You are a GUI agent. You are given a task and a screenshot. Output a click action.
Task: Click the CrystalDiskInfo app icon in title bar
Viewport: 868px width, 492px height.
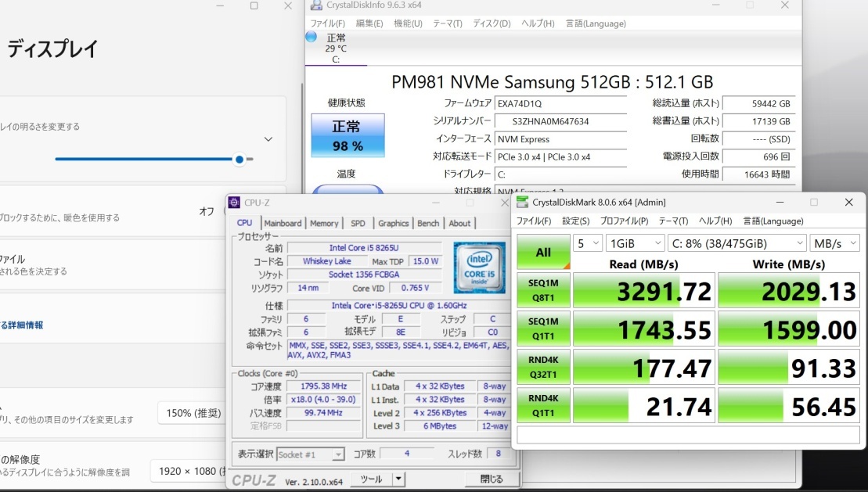316,5
